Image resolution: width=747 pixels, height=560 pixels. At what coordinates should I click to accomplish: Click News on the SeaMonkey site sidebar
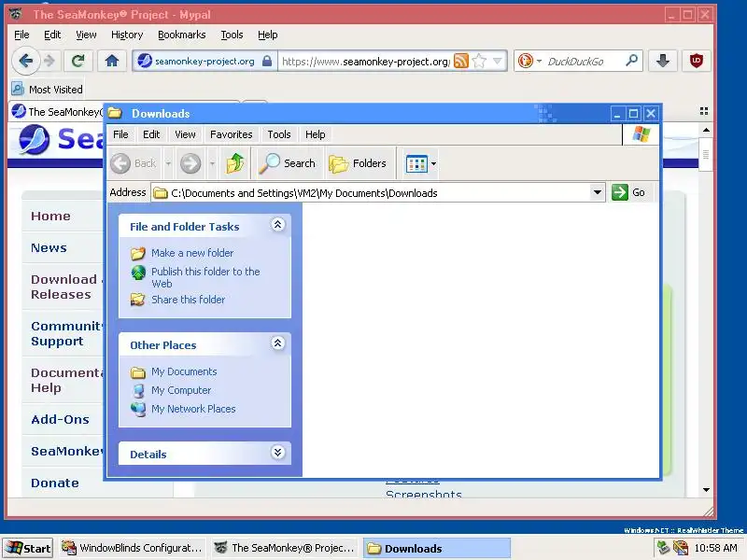[49, 247]
